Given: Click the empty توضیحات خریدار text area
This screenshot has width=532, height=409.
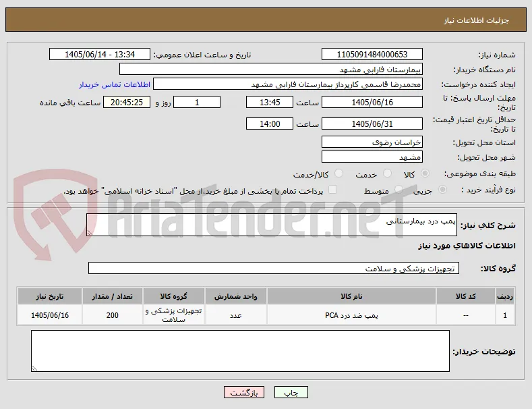Looking at the screenshot, I should click(240, 351).
